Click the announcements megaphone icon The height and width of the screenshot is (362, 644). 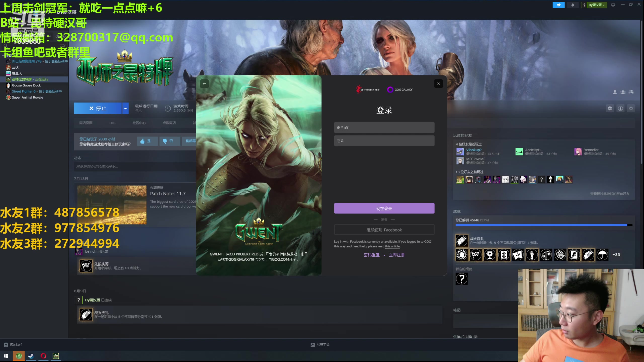click(558, 5)
